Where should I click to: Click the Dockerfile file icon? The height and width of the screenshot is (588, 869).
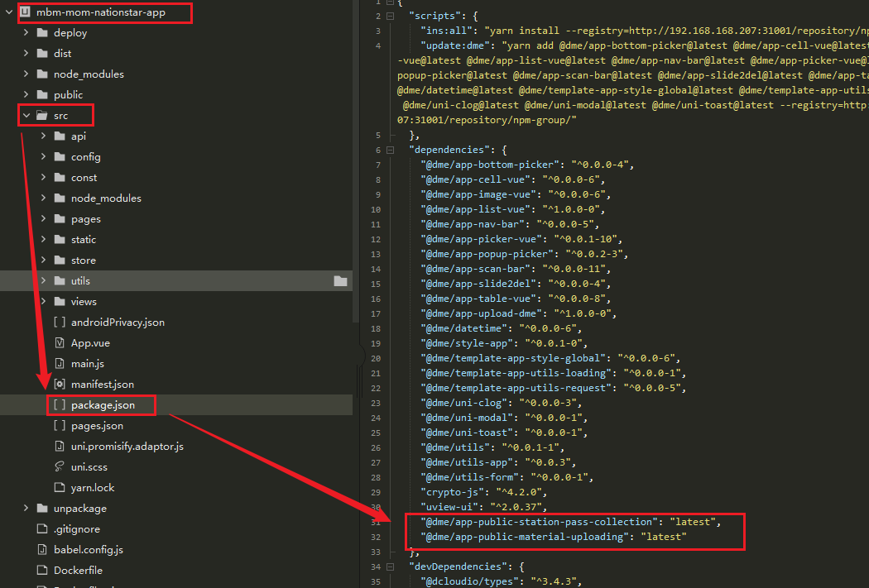(42, 571)
